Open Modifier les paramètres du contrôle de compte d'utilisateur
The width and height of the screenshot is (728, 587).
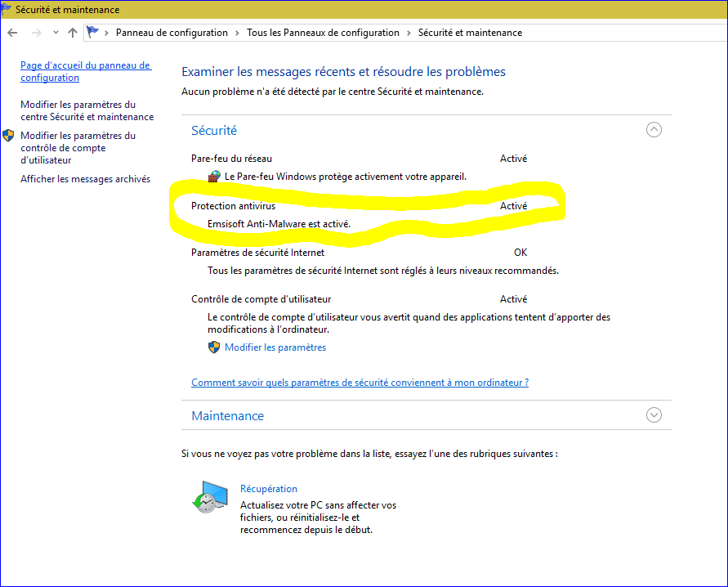[x=78, y=148]
